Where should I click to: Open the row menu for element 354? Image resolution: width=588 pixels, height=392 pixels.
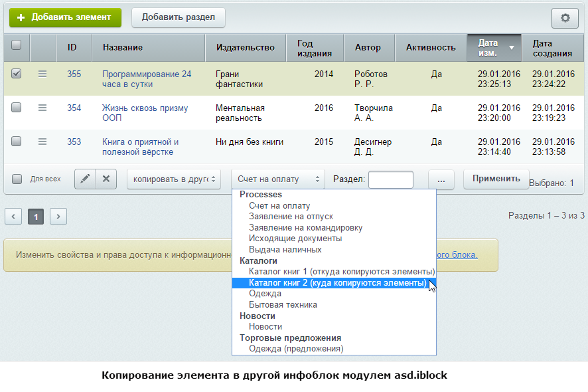click(x=42, y=108)
